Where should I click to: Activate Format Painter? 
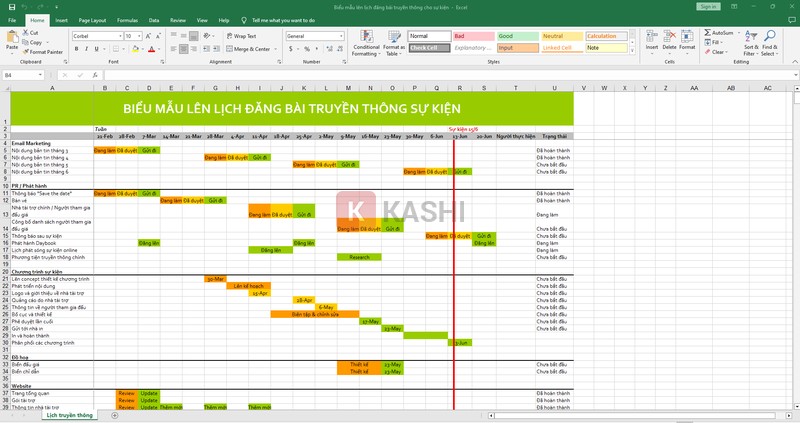tap(43, 52)
